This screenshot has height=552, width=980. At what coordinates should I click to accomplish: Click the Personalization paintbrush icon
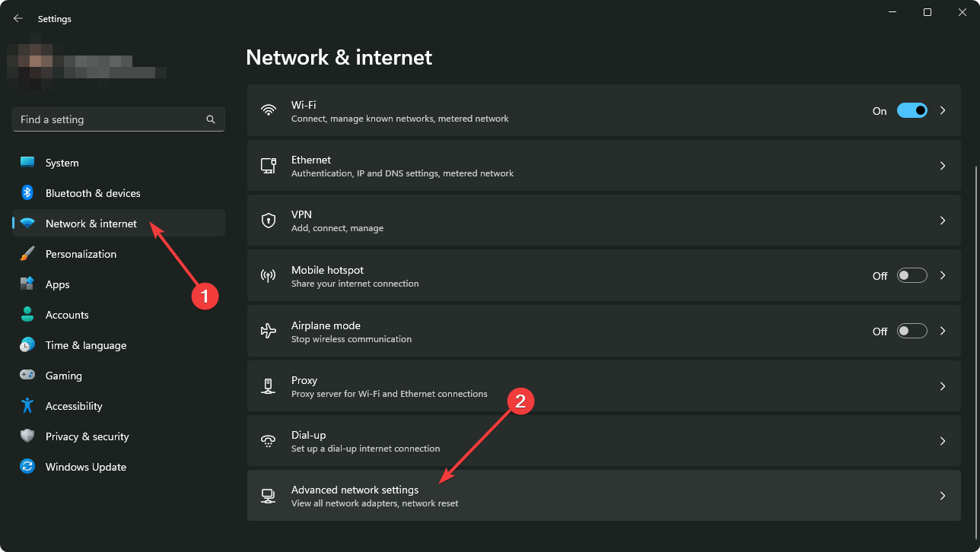pos(27,254)
